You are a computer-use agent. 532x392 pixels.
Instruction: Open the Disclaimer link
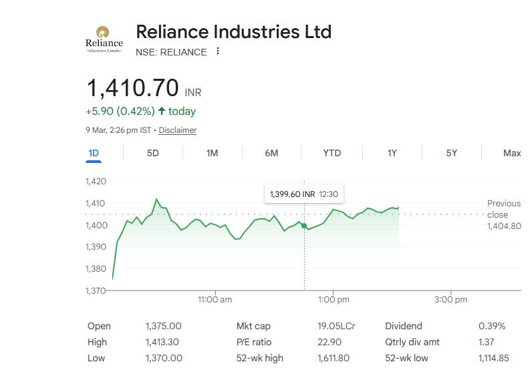[178, 130]
